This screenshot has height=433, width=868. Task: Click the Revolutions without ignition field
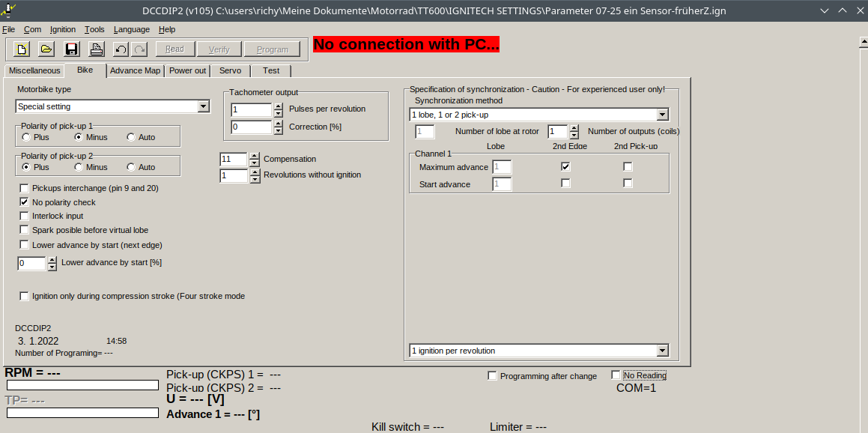233,176
